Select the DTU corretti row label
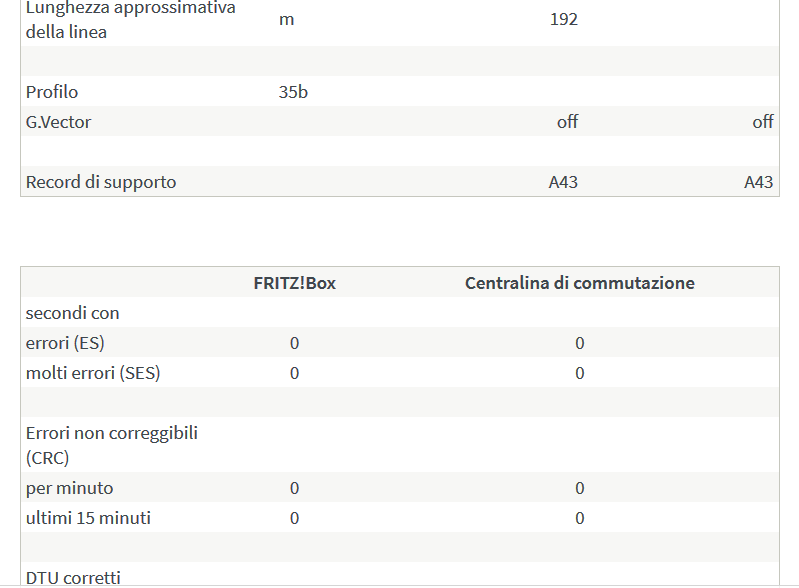 point(73,578)
